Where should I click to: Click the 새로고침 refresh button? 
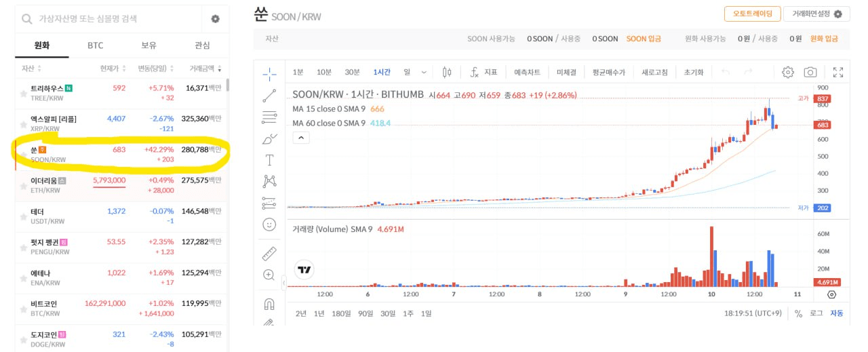tap(655, 72)
